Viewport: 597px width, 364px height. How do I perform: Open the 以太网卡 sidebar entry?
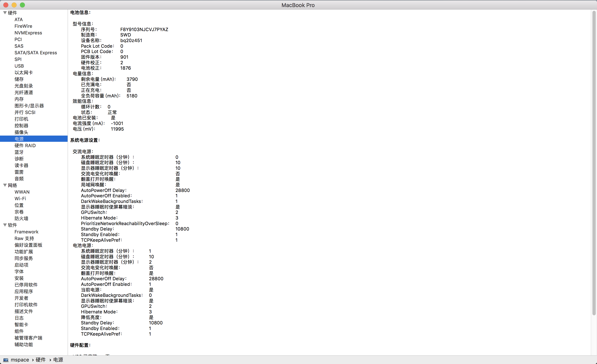(24, 73)
